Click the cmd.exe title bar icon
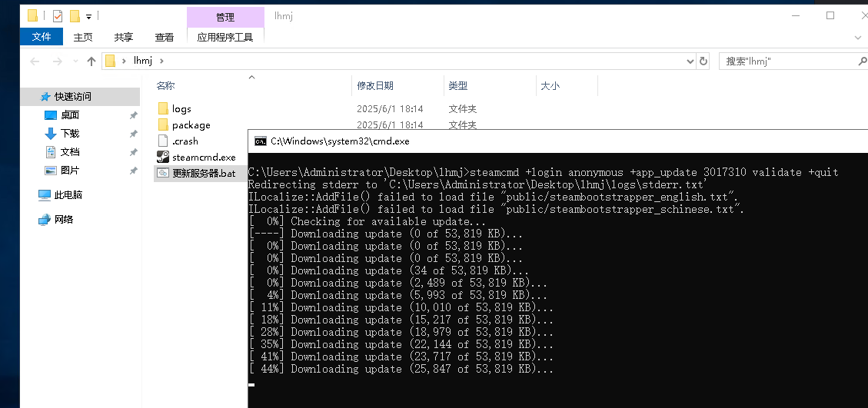868x408 pixels. pyautogui.click(x=260, y=141)
